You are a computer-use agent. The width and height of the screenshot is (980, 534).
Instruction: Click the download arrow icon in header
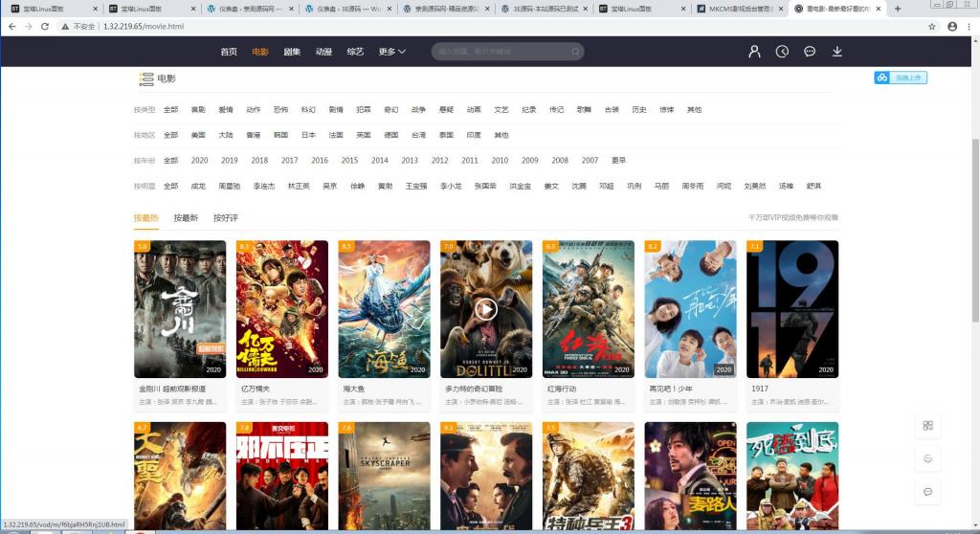pos(837,52)
